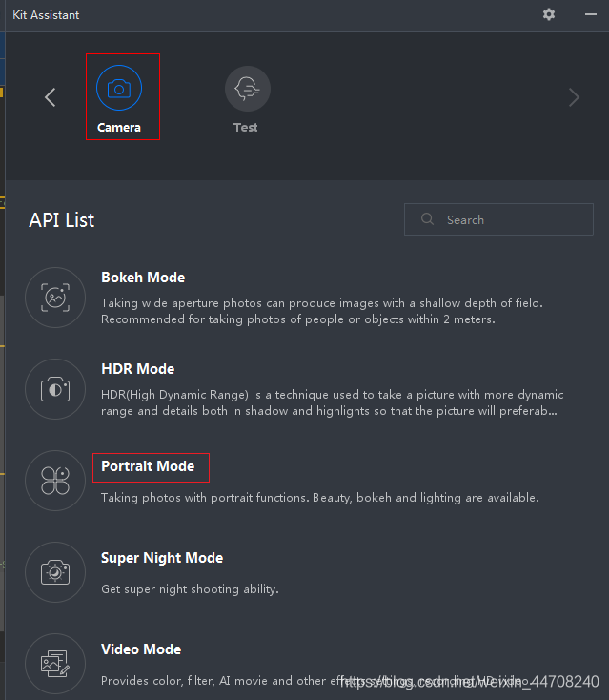The image size is (609, 700).
Task: Open settings via the gear icon
Action: click(x=549, y=14)
